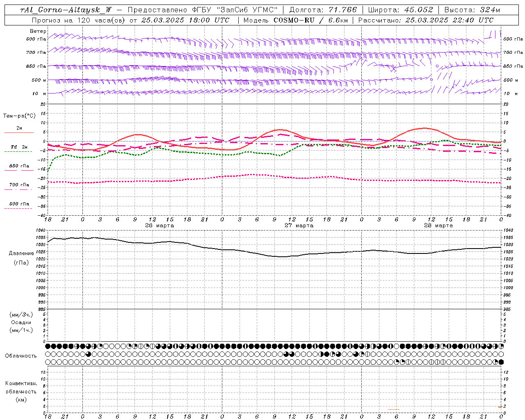Click the (мм/3ч.) precipitation unit label
525x420 pixels.
tap(21, 315)
